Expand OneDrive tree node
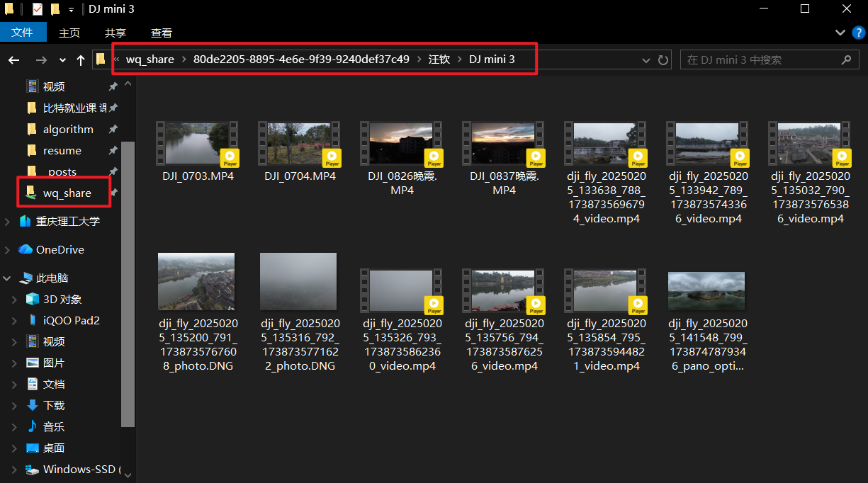 pos(7,250)
